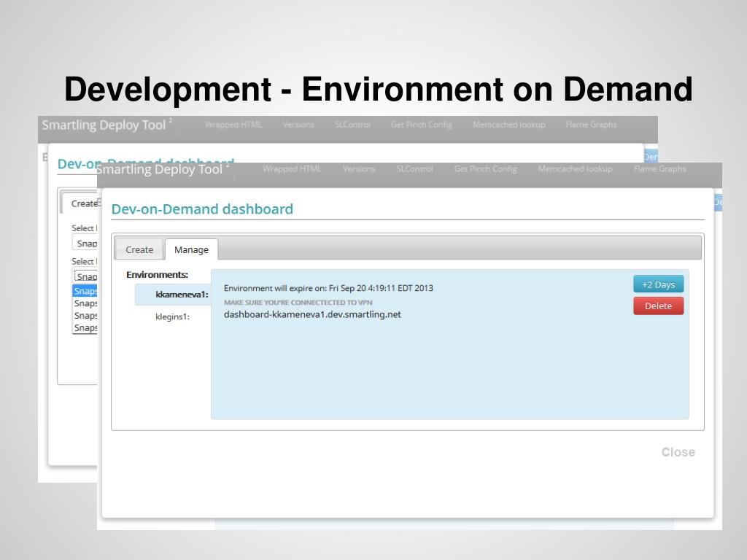Open Memcached lookup in front navbar
The width and height of the screenshot is (747, 560).
point(575,169)
